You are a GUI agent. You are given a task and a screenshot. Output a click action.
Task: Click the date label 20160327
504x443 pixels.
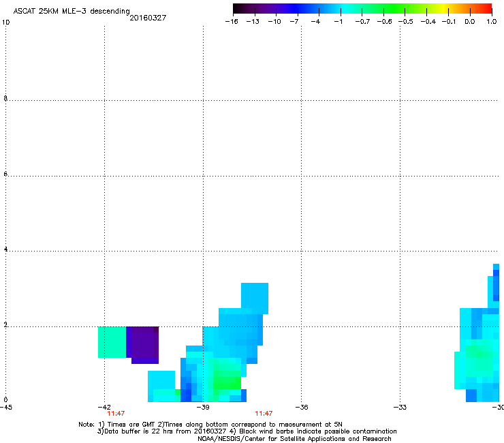tap(148, 18)
